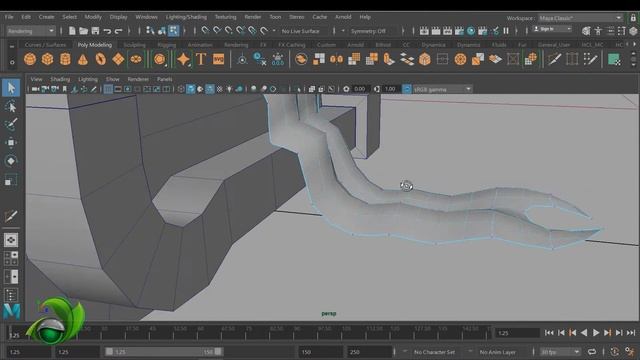Image resolution: width=640 pixels, height=360 pixels.
Task: Click the Super Shapes star icon
Action: click(x=183, y=59)
